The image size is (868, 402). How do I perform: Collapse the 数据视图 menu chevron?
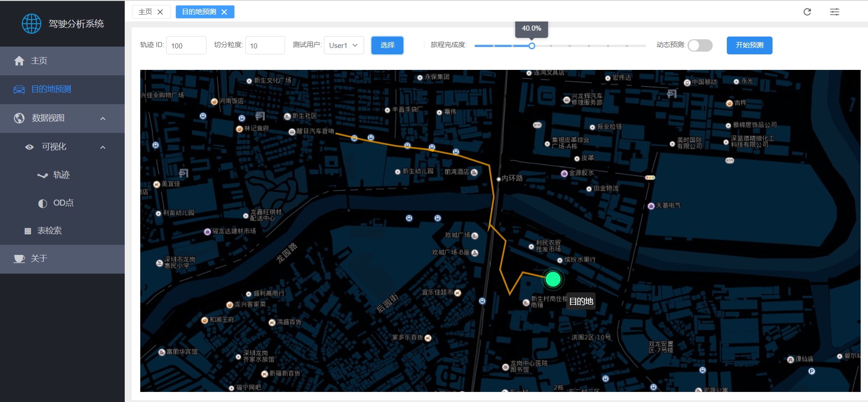(103, 119)
